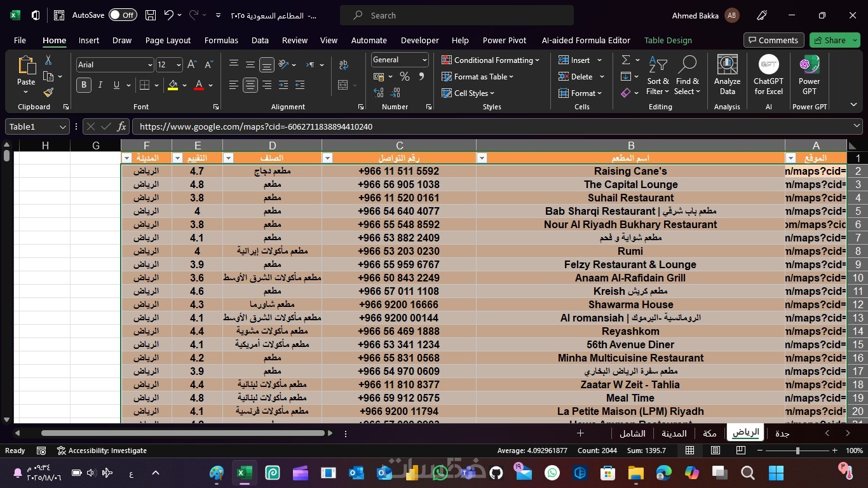This screenshot has width=868, height=488.
Task: Switch to the جدة sheet tab
Action: (x=782, y=433)
